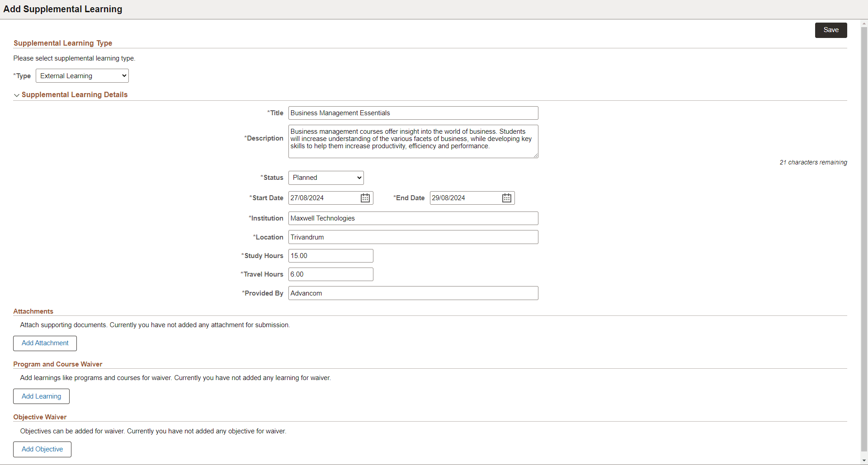The height and width of the screenshot is (465, 868).
Task: Click the Study Hours label
Action: (263, 256)
